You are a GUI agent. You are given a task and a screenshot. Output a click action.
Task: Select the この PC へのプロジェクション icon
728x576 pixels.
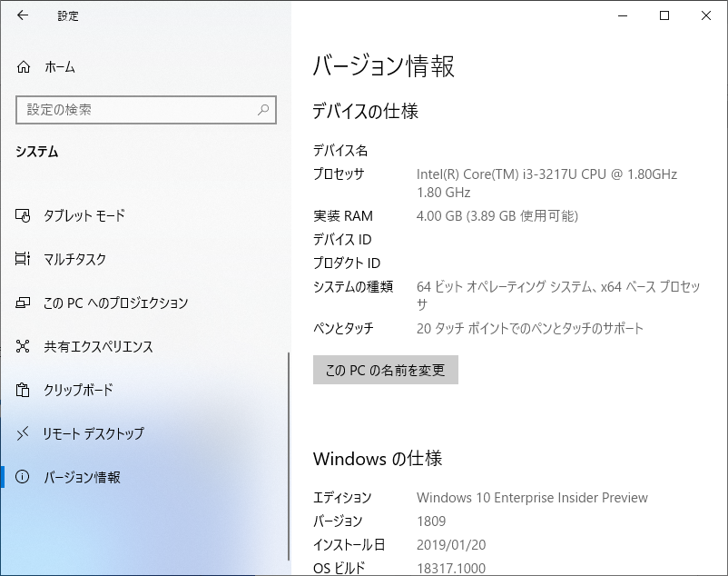(x=23, y=303)
